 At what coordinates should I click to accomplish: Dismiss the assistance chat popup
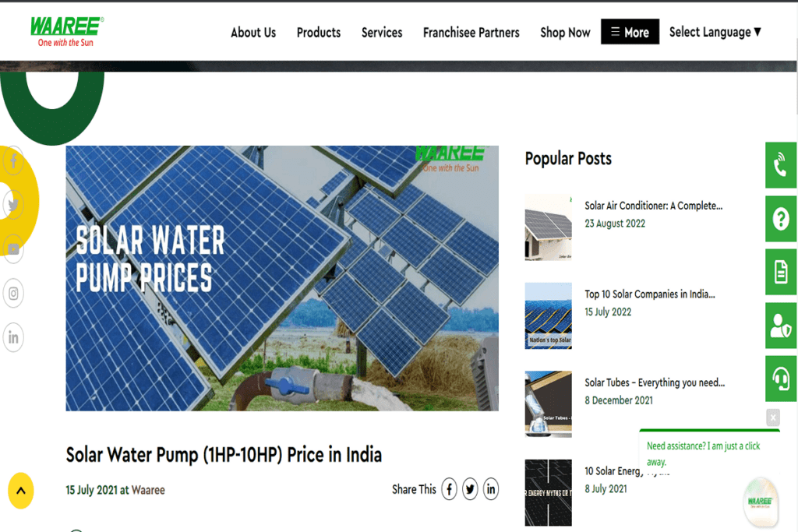(x=772, y=418)
